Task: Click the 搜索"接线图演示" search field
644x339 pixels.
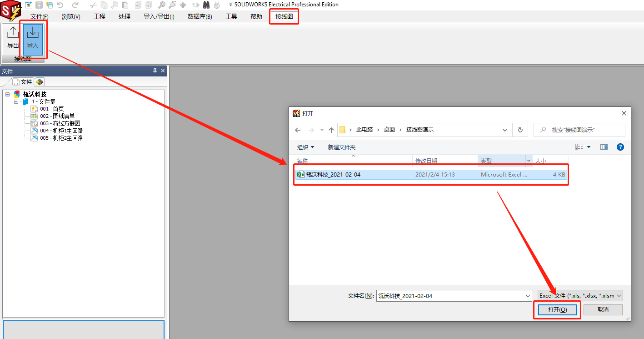Action: (579, 130)
